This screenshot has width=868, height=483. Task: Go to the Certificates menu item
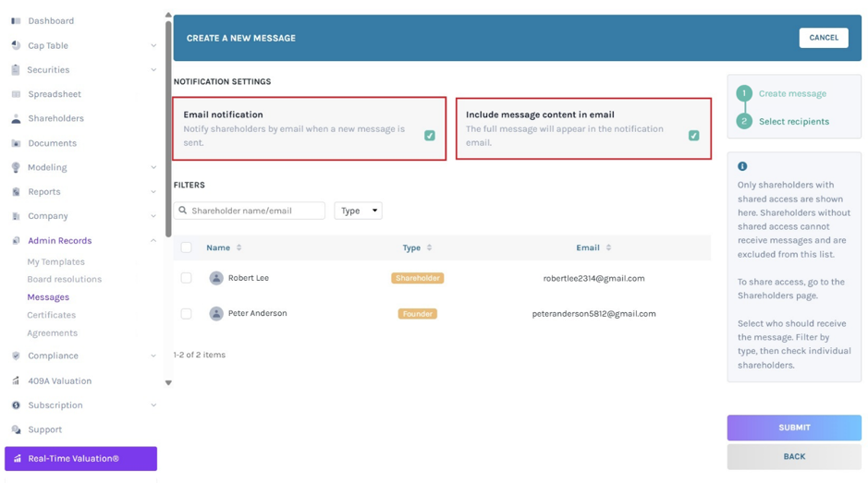[52, 315]
